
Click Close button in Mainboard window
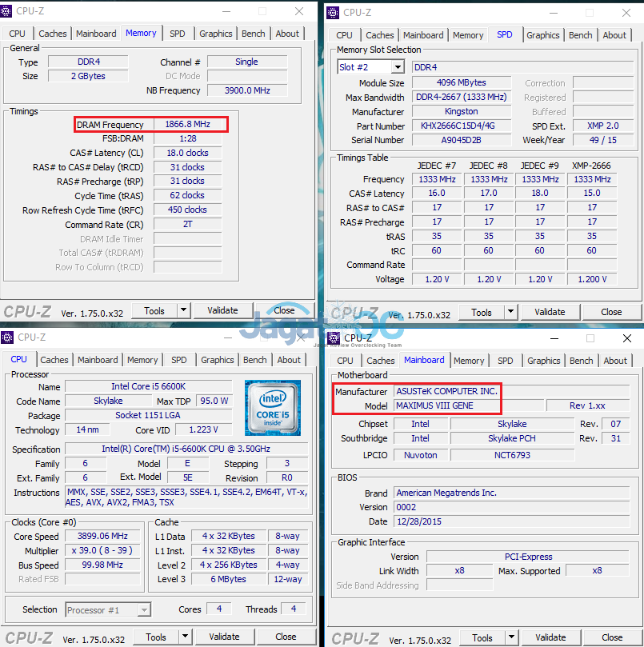point(612,637)
